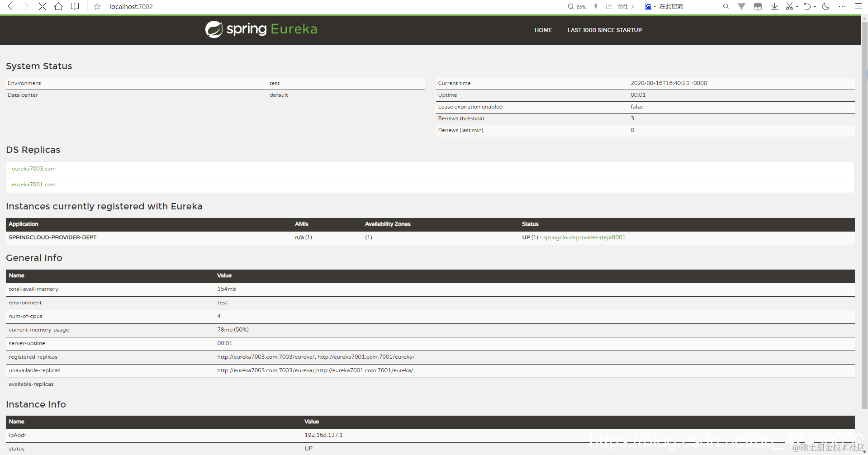868x455 pixels.
Task: Click the share page icon
Action: coord(609,6)
